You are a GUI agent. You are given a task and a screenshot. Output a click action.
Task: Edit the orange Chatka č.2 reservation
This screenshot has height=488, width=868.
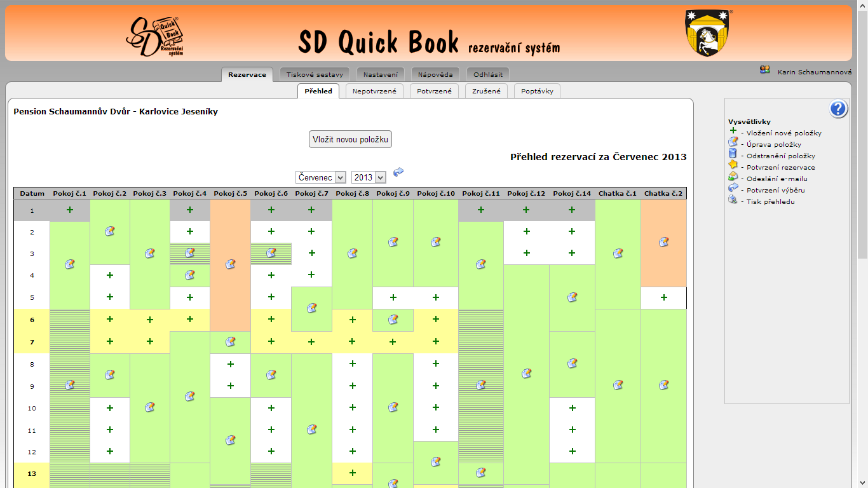664,242
